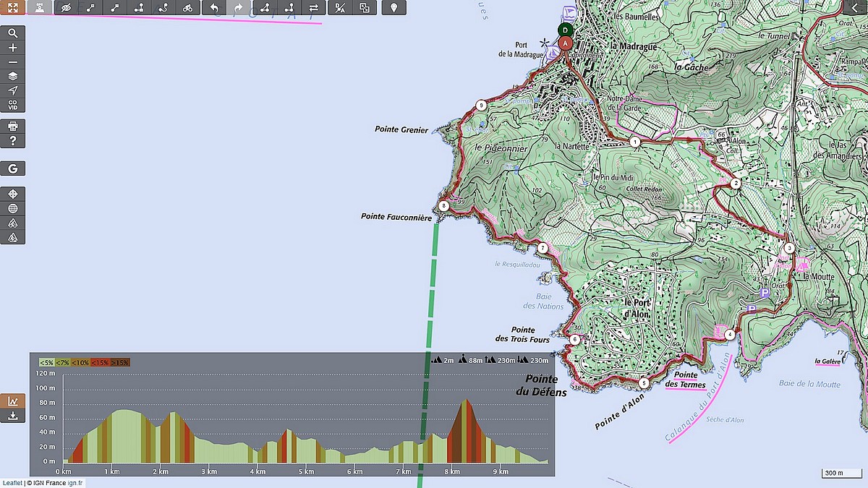
Task: Redo the last track edit
Action: coord(239,8)
